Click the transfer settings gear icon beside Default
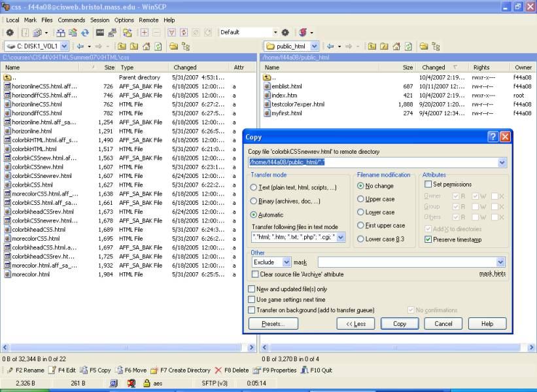 pos(285,33)
